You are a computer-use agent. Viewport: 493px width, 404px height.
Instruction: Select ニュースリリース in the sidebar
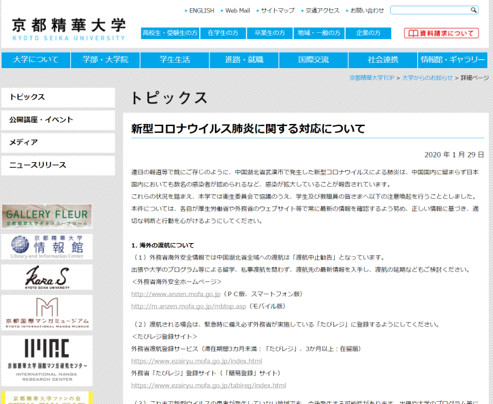pyautogui.click(x=58, y=165)
